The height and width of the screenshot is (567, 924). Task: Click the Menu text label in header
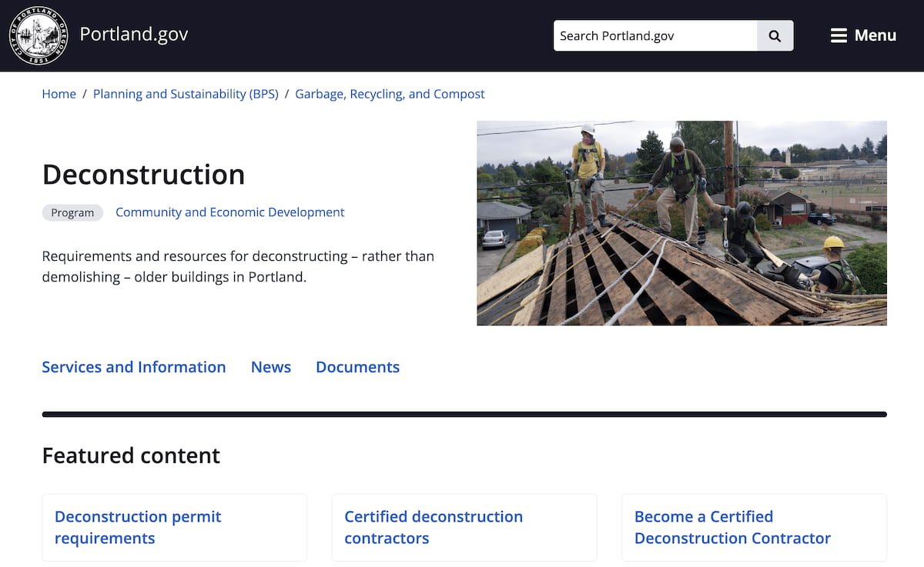[875, 35]
